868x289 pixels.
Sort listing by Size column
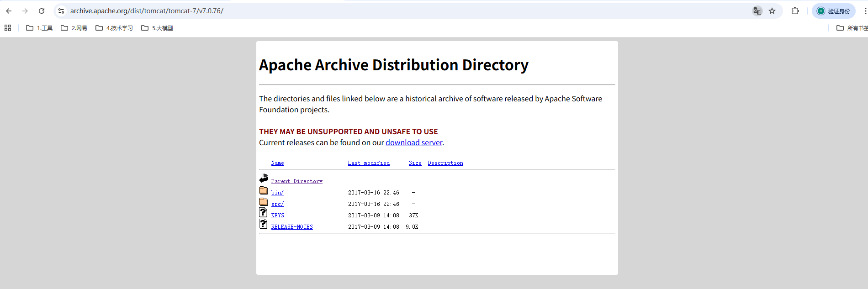coord(415,163)
